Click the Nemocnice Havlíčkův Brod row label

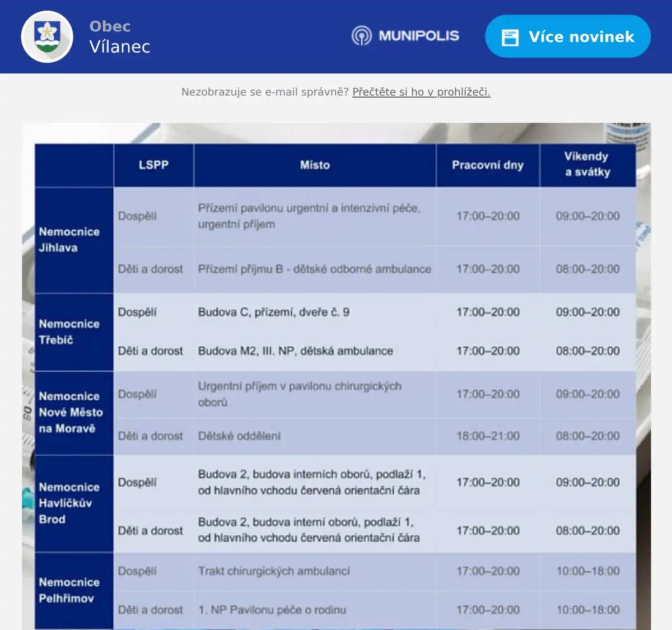coord(69,503)
